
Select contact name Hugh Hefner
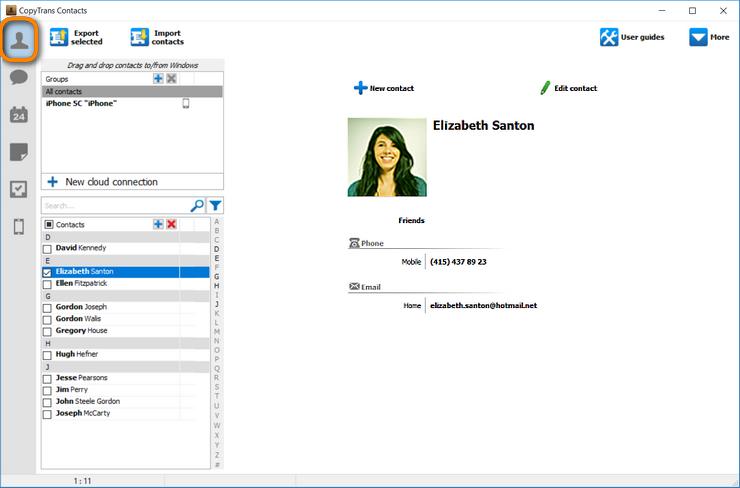tap(76, 354)
